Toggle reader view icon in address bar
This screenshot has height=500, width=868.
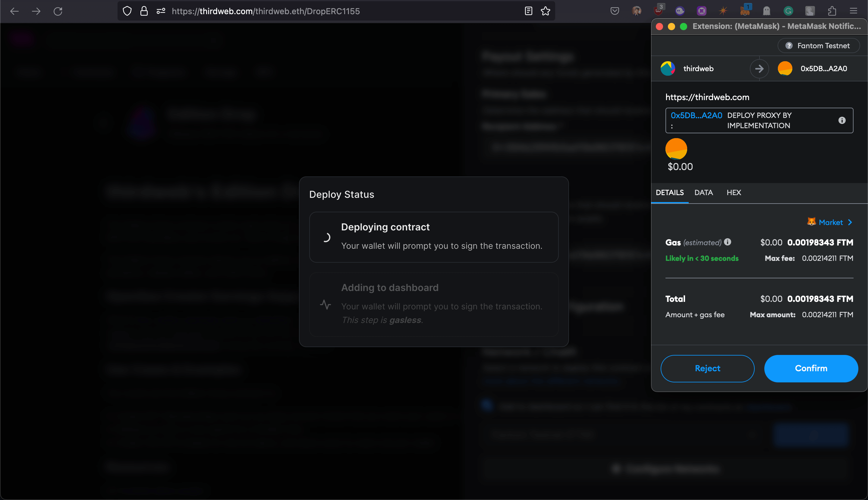[529, 11]
